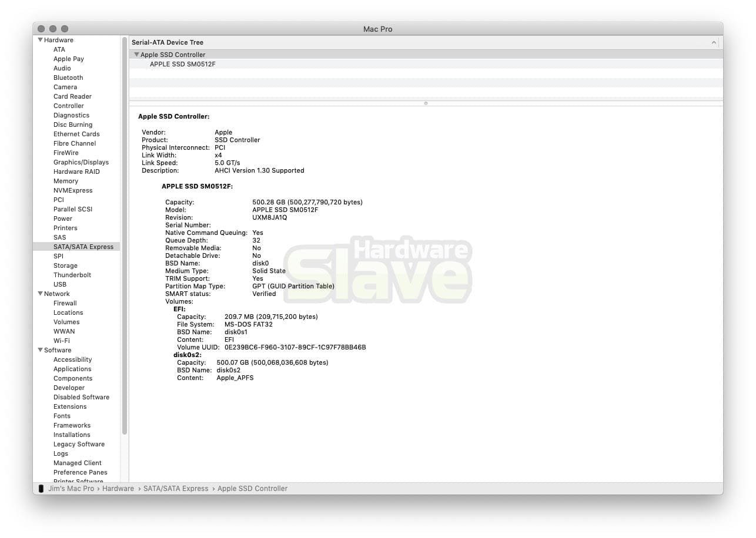This screenshot has width=756, height=538.
Task: Select Bluetooth in the sidebar
Action: pyautogui.click(x=68, y=78)
